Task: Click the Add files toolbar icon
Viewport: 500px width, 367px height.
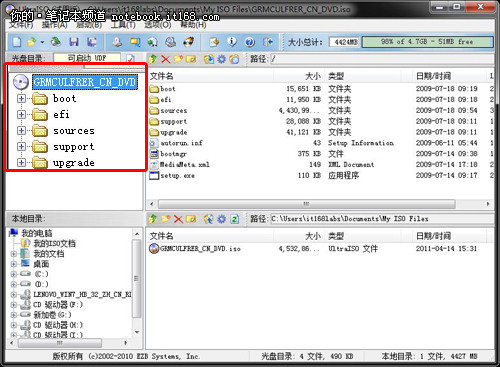Action: point(214,42)
